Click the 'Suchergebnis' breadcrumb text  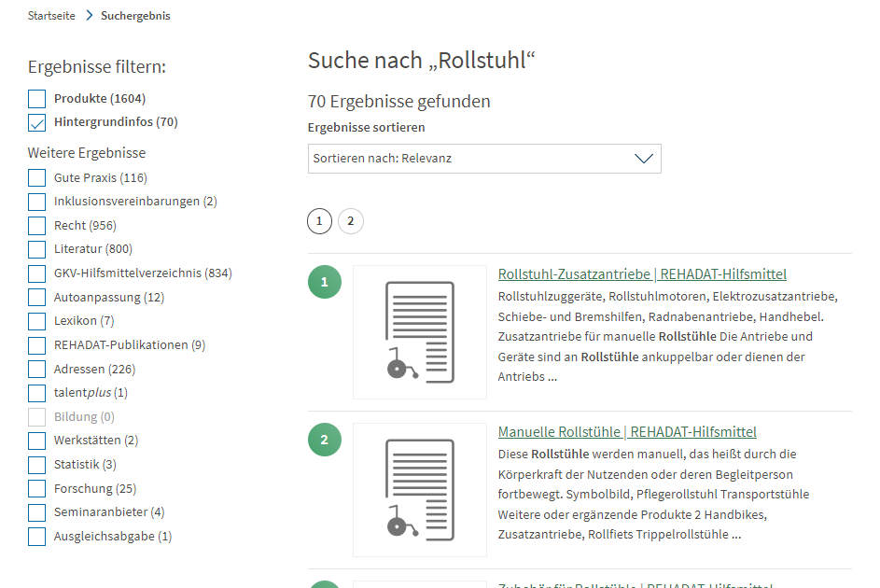coord(135,16)
